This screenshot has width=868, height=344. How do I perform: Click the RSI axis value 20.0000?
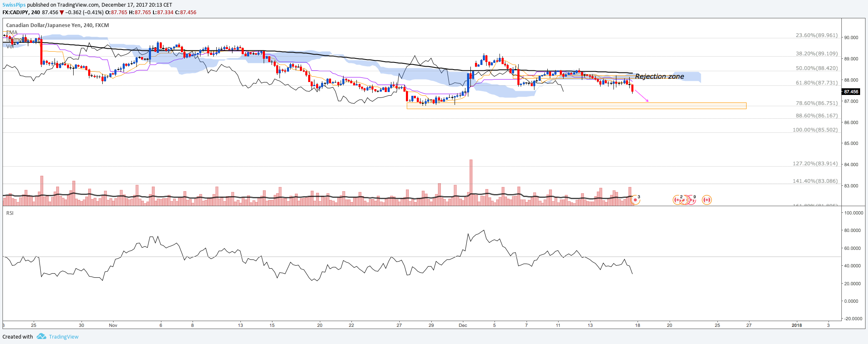click(853, 284)
